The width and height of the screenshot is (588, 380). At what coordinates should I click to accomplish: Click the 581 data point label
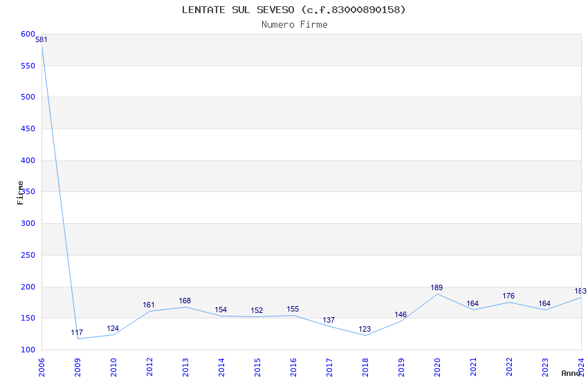coord(42,39)
